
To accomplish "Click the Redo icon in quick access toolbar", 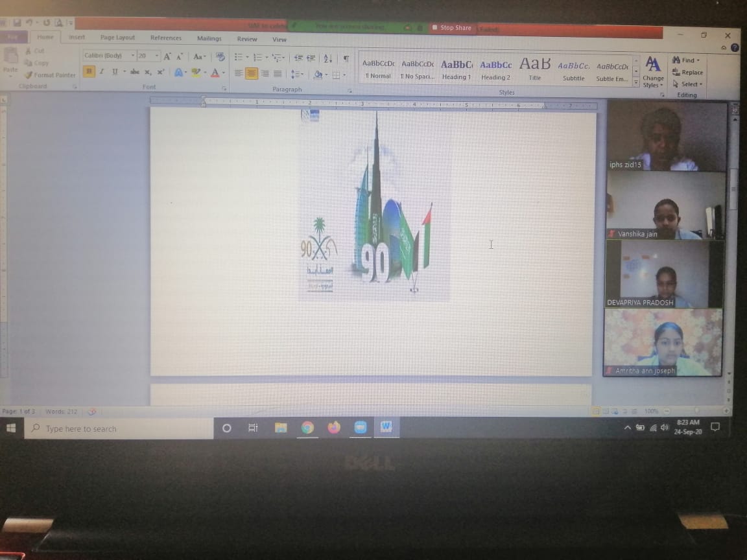I will tap(46, 23).
